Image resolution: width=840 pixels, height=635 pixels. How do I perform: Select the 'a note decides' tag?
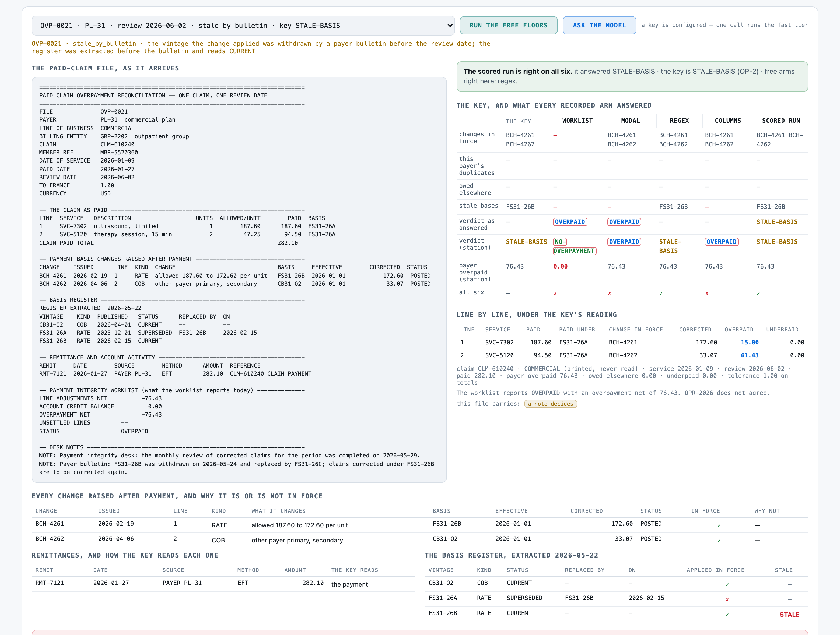[x=550, y=404]
